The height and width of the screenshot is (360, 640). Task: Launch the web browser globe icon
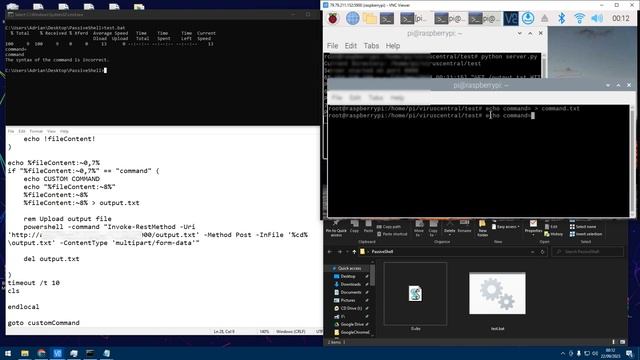point(352,18)
